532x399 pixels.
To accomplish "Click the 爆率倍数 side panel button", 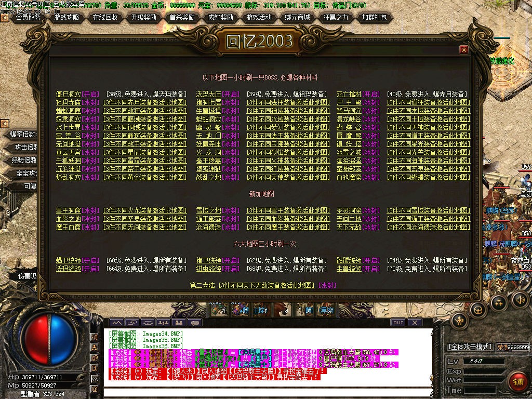I will click(x=24, y=134).
